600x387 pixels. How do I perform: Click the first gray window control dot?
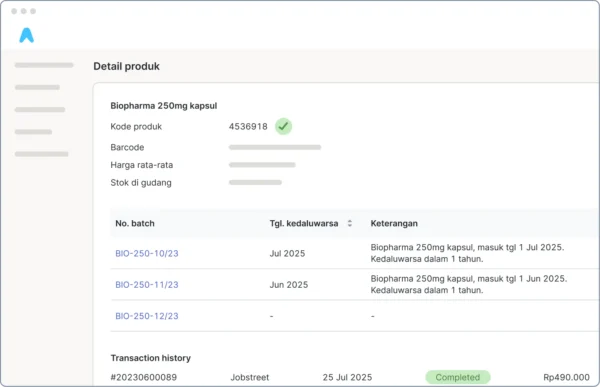pos(14,11)
